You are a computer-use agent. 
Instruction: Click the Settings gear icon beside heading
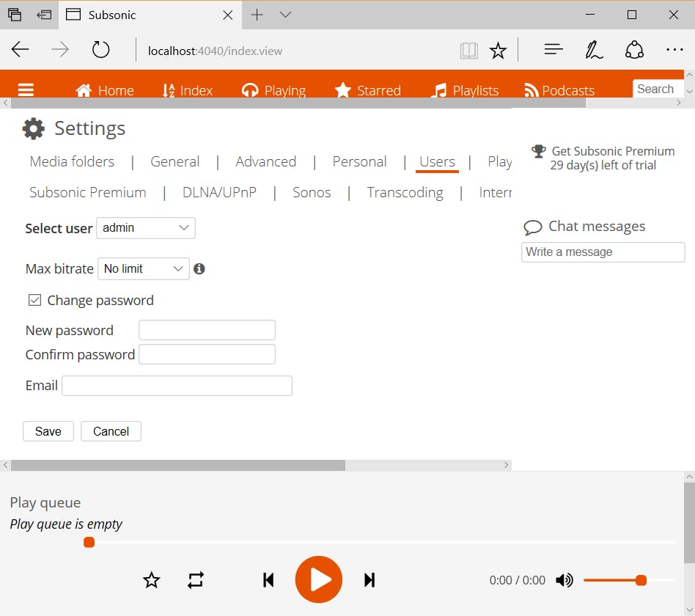pyautogui.click(x=34, y=129)
